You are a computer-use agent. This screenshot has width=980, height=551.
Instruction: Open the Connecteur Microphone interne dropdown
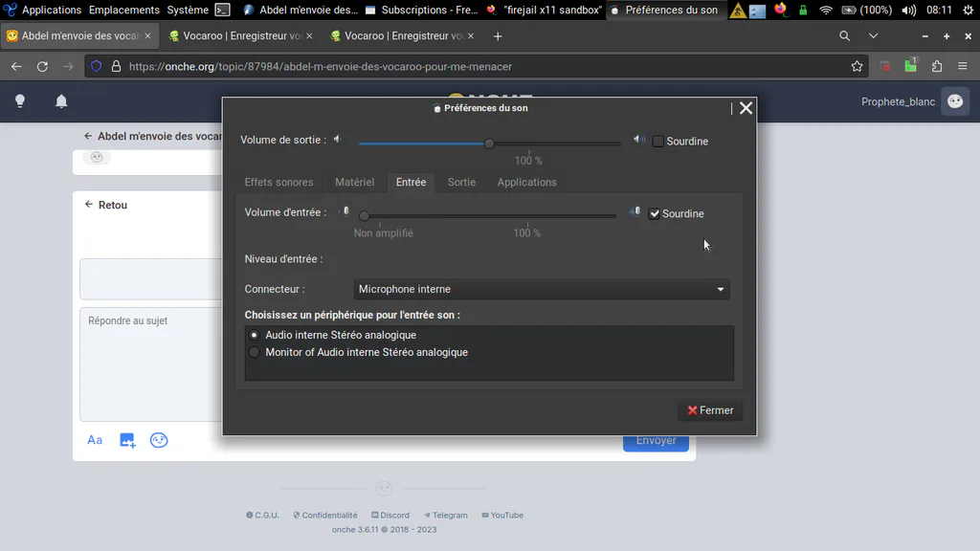[x=542, y=289]
